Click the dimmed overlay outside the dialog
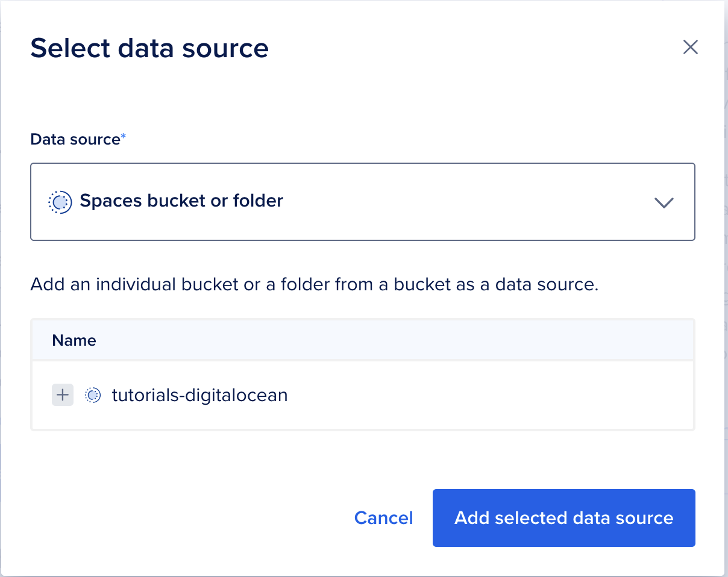The height and width of the screenshot is (577, 728). pyautogui.click(x=726, y=301)
